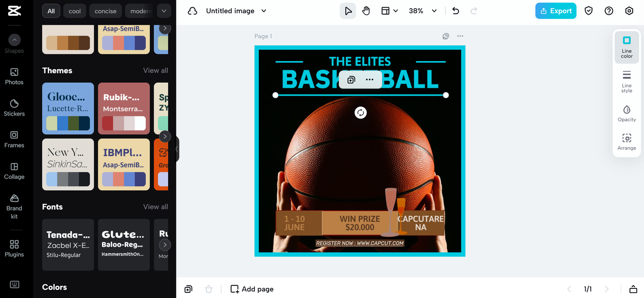The image size is (644, 298).
Task: Open Opacity settings
Action: [x=627, y=113]
